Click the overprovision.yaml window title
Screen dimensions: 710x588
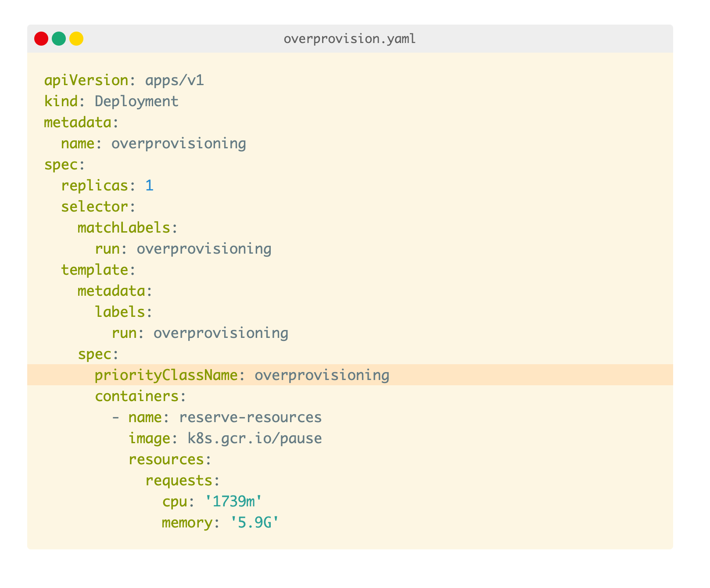coord(349,39)
